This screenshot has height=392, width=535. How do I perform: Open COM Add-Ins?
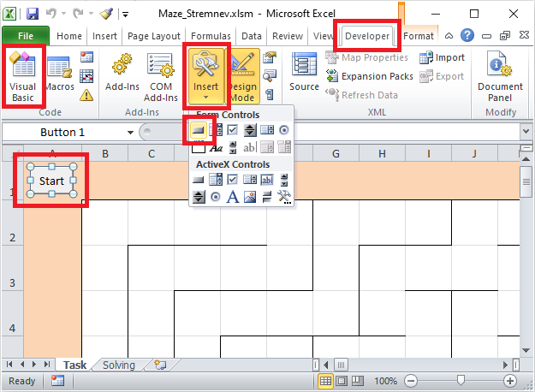(x=161, y=77)
